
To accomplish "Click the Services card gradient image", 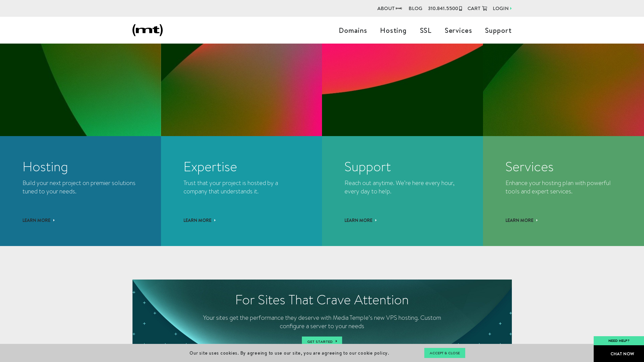I will [563, 90].
